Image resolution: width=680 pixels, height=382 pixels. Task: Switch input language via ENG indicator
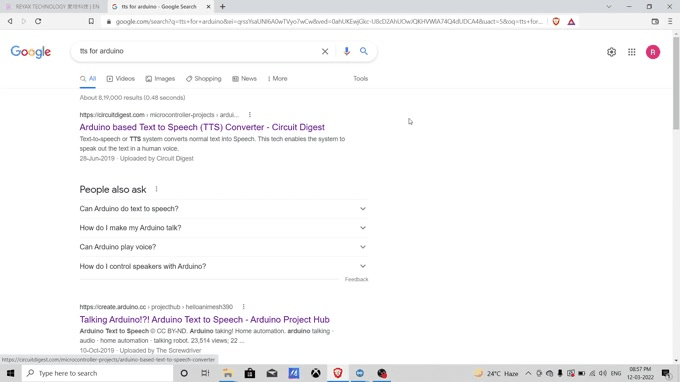(x=616, y=373)
